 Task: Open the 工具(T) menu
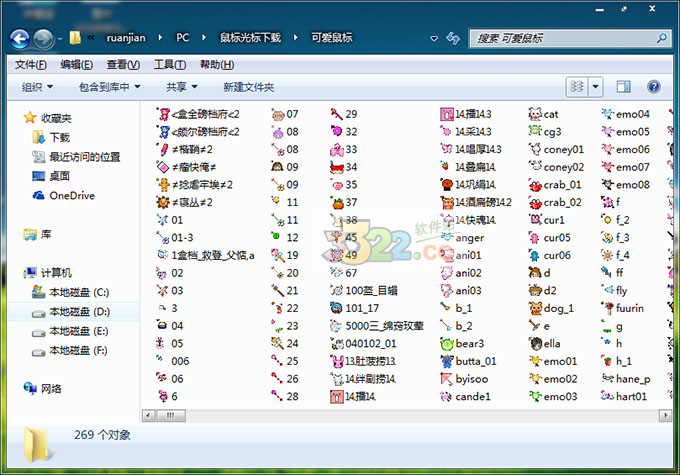click(169, 64)
